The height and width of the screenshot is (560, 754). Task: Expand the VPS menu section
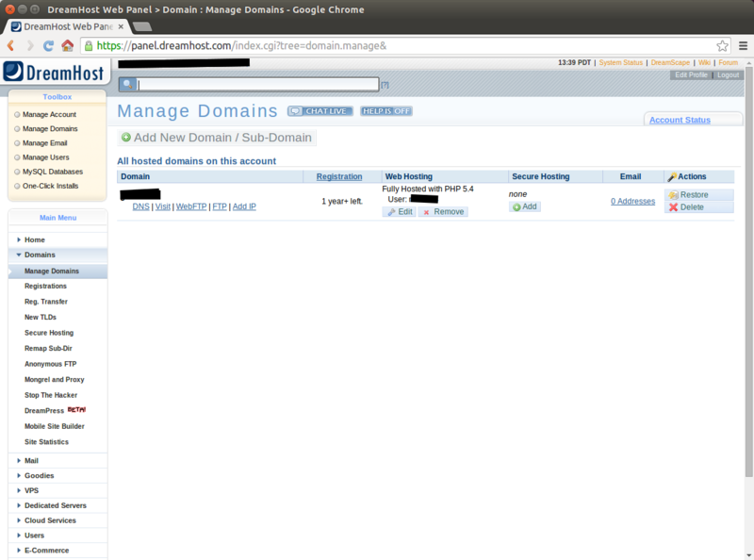click(x=57, y=490)
